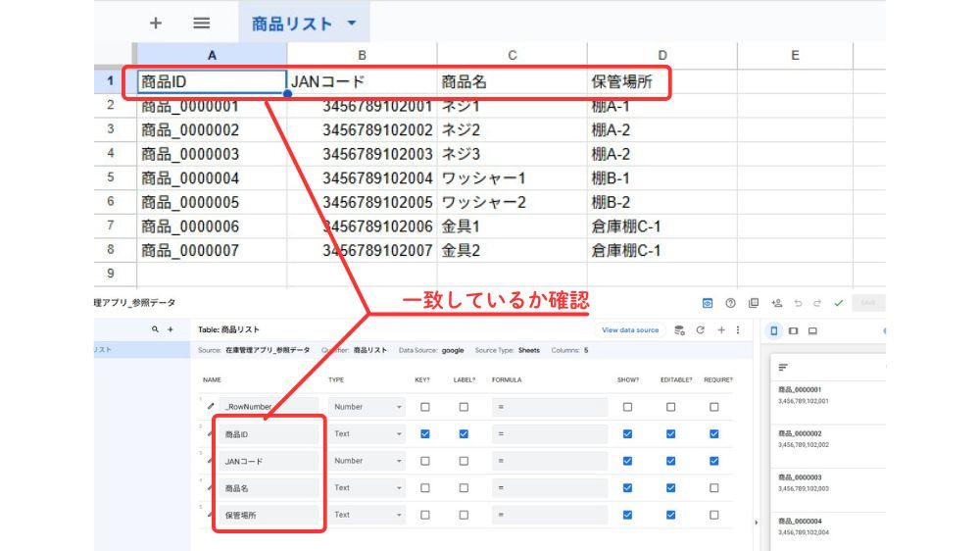Open type dropdown for 商品ID
This screenshot has height=551, width=980.
pyautogui.click(x=367, y=433)
